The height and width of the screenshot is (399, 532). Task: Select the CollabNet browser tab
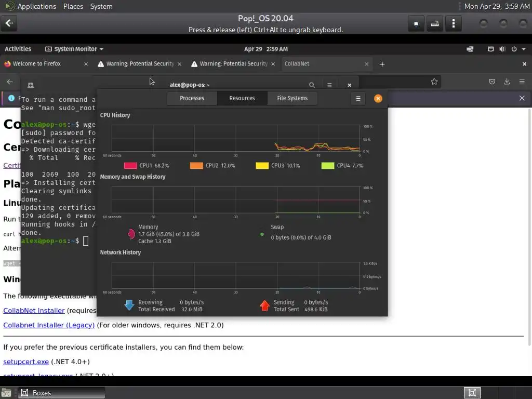(326, 64)
